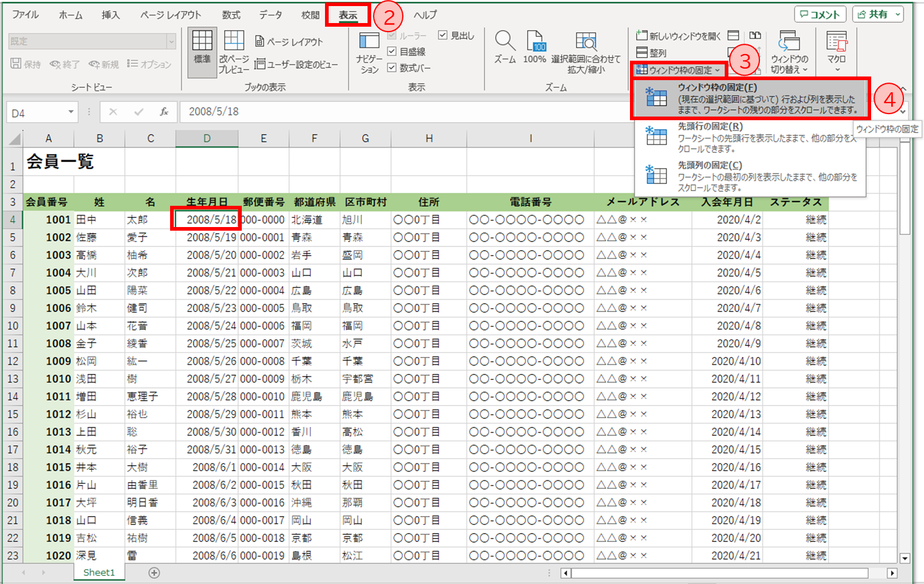This screenshot has height=584, width=924.
Task: Open the 既定 sheet view combo box
Action: 92,41
